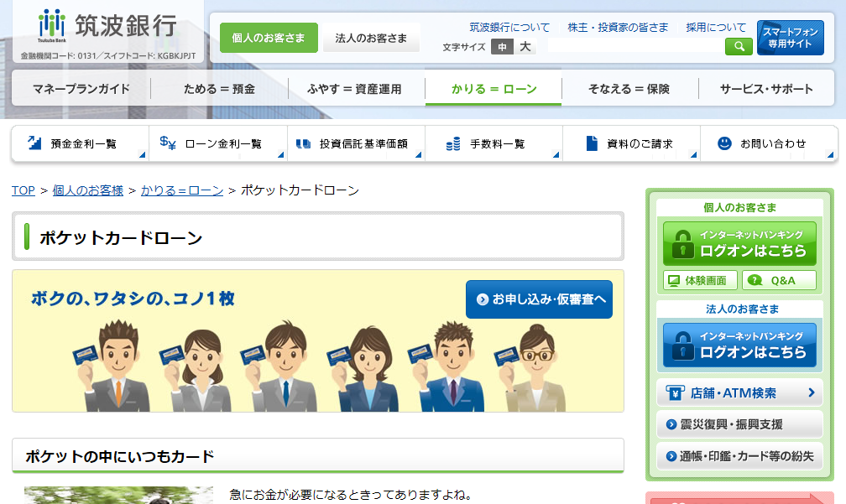This screenshot has height=504, width=846.
Task: Set text size to 中
Action: (502, 47)
